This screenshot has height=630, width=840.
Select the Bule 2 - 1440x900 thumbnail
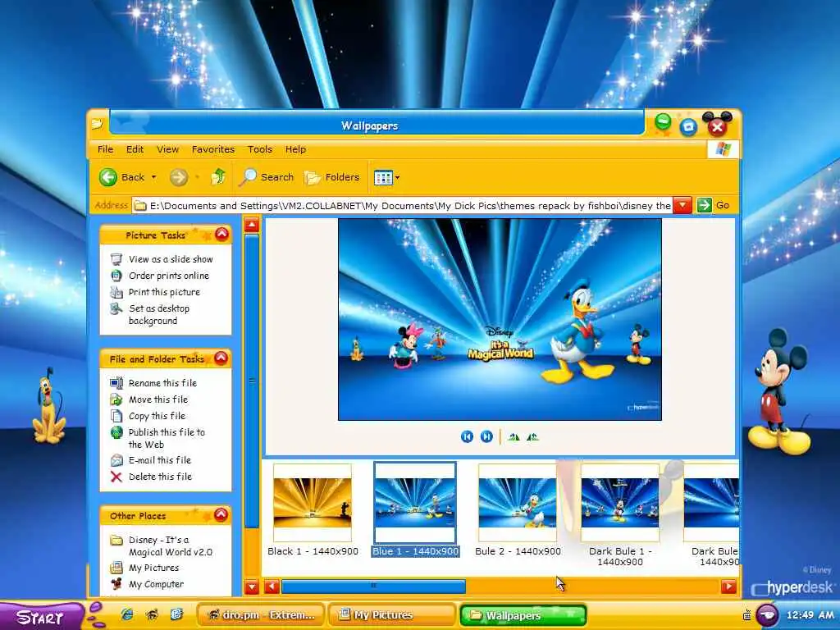coord(518,503)
